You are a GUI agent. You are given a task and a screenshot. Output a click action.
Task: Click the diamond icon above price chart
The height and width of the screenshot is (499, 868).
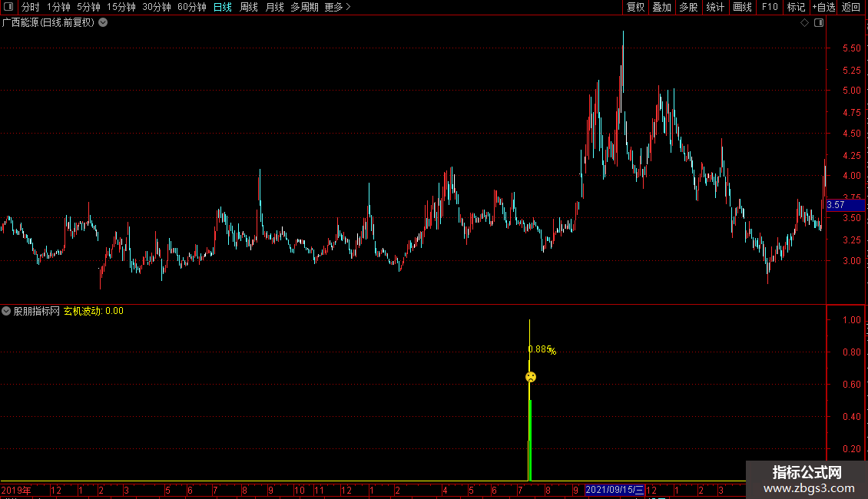[804, 23]
